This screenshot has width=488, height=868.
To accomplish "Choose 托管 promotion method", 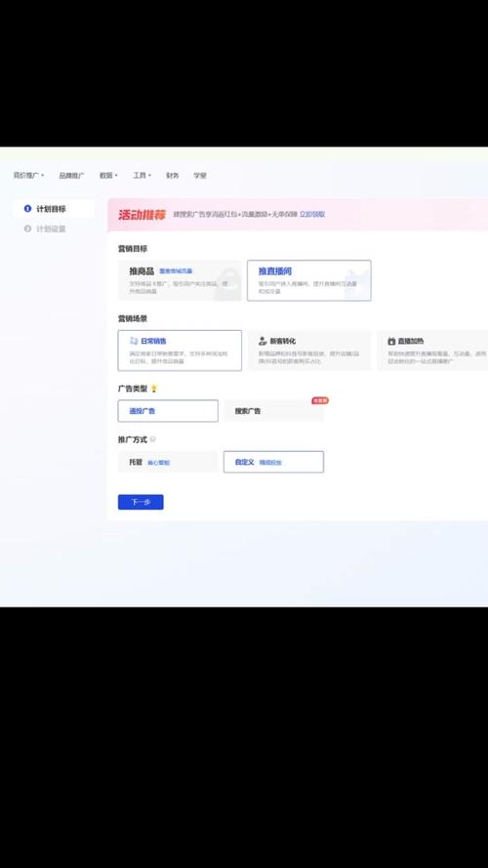I will [x=168, y=462].
